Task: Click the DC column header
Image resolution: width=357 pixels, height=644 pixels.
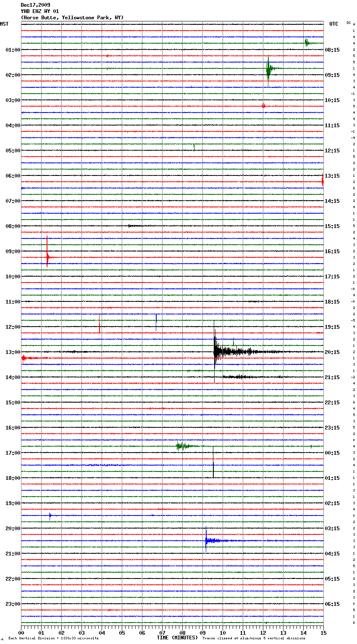Action: point(349,23)
